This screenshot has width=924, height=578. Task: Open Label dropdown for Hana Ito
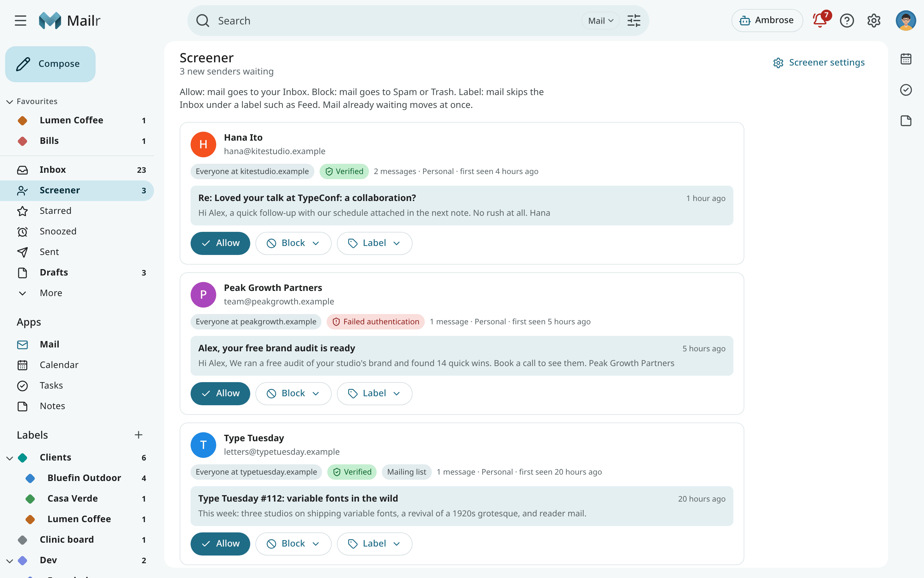[x=374, y=243]
